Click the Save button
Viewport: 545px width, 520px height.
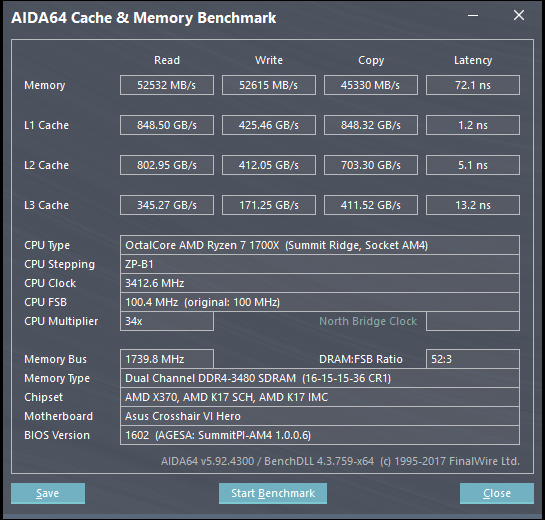48,493
